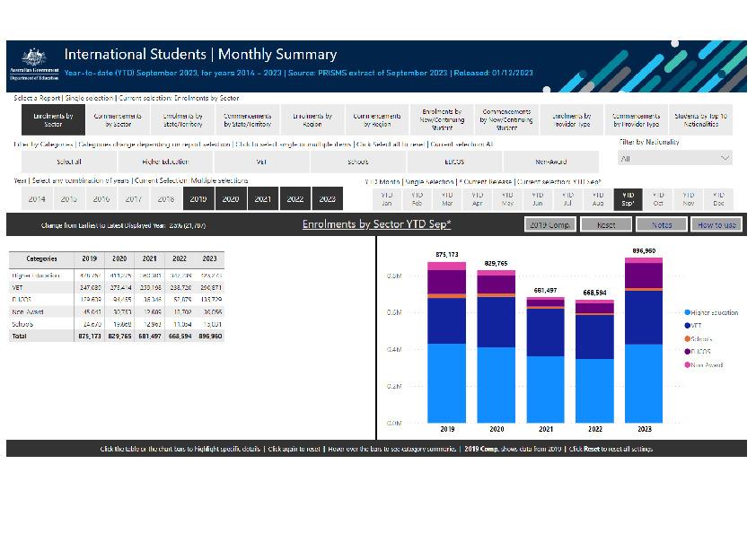The image size is (756, 534).
Task: Select YTD Nov month
Action: tap(688, 199)
